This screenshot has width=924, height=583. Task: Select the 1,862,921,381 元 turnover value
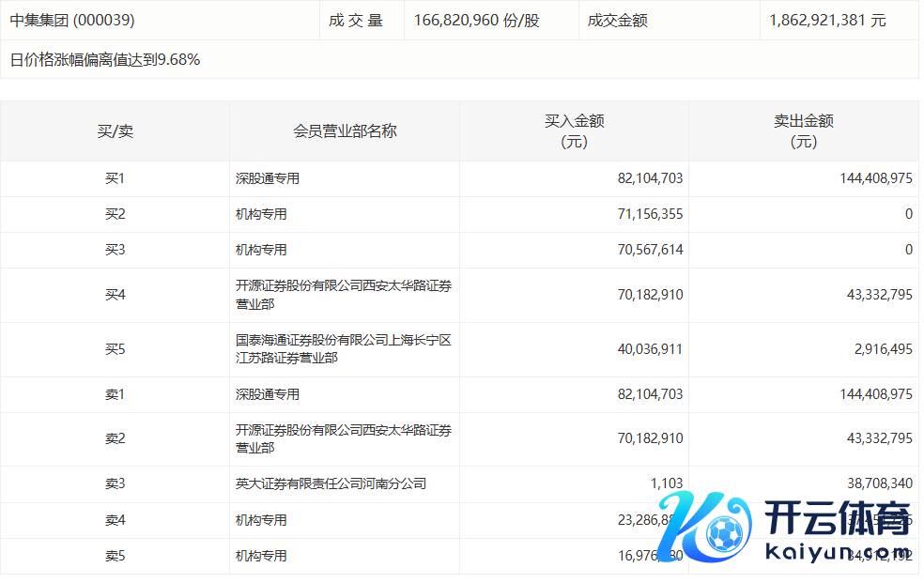[824, 20]
